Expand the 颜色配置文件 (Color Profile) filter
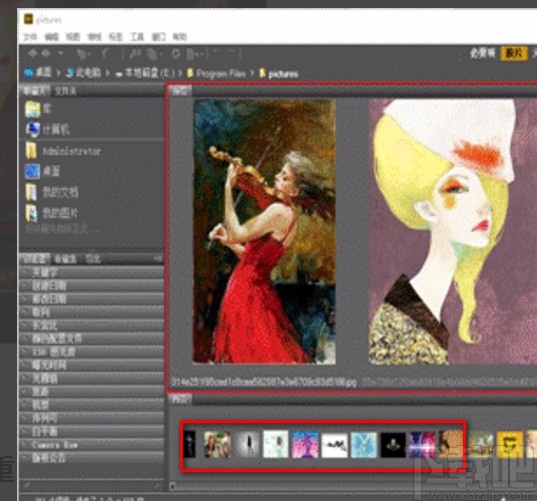This screenshot has height=501, width=537. click(92, 339)
